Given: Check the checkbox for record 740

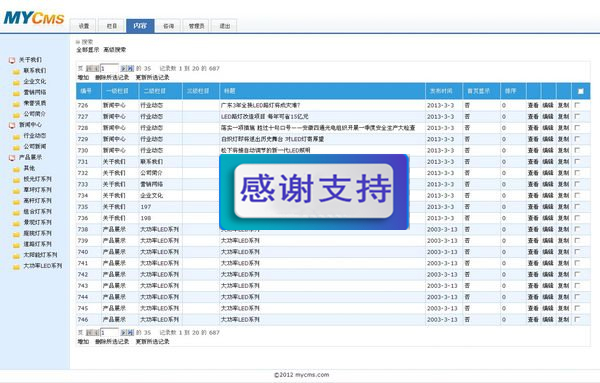Looking at the screenshot, I should pos(577,252).
